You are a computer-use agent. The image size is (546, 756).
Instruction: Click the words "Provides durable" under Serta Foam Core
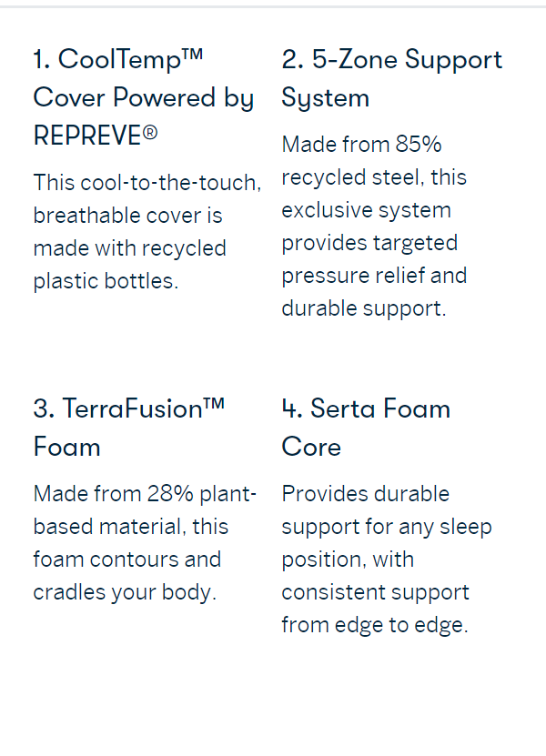tap(365, 494)
